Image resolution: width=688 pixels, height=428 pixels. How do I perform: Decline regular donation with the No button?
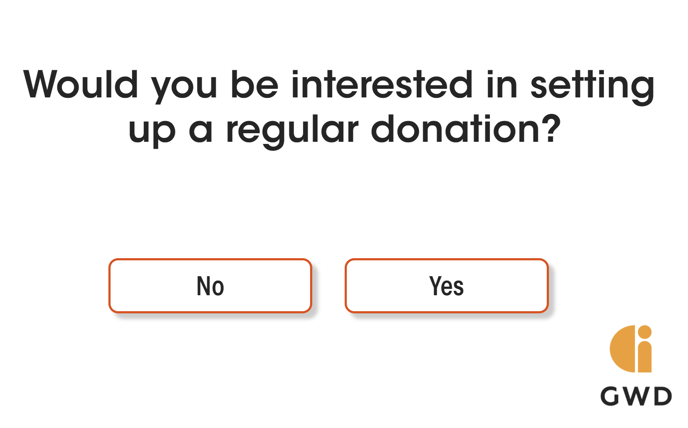210,286
